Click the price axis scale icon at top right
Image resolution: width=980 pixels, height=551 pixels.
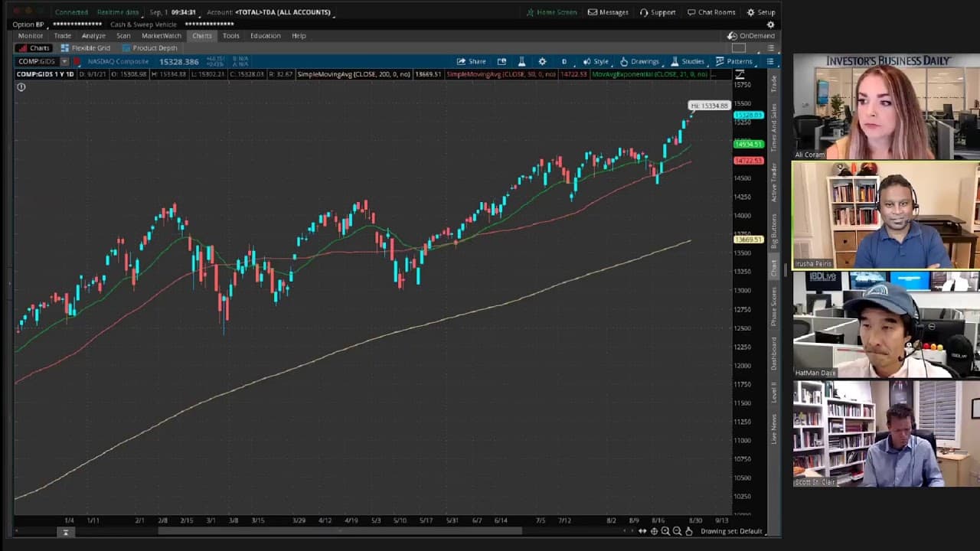pyautogui.click(x=740, y=74)
